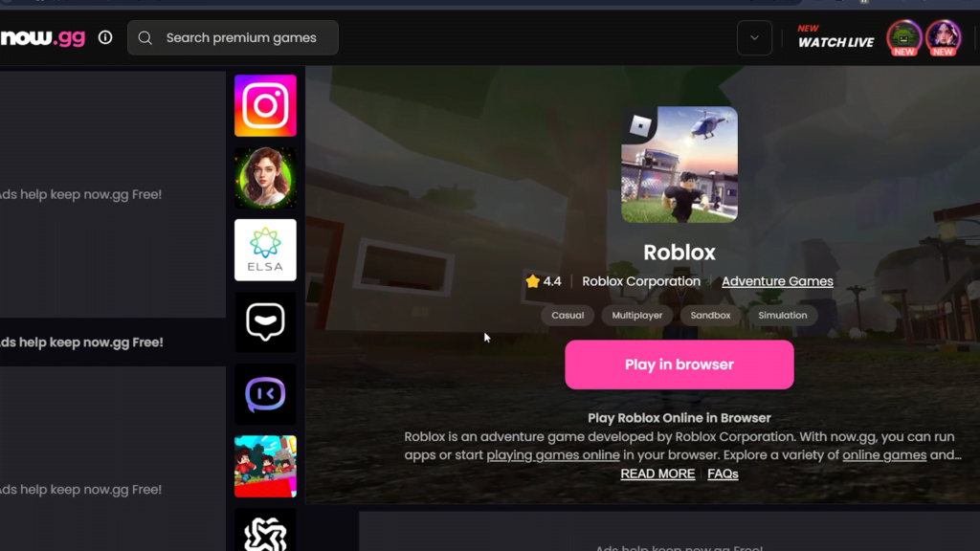
Task: Open the Watch Live link
Action: [835, 37]
